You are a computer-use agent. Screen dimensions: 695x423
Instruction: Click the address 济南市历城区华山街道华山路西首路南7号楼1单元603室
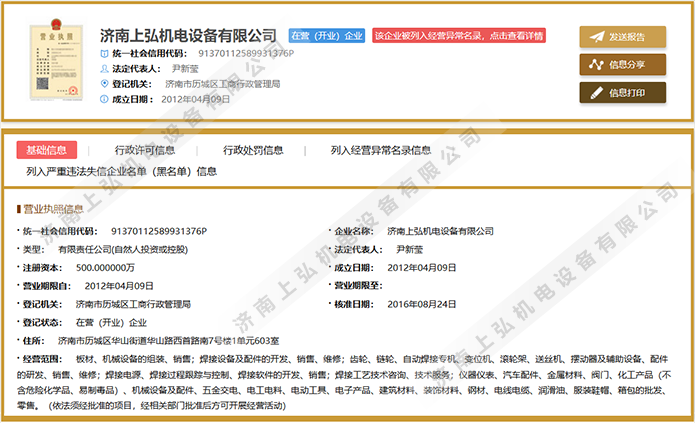coord(168,341)
